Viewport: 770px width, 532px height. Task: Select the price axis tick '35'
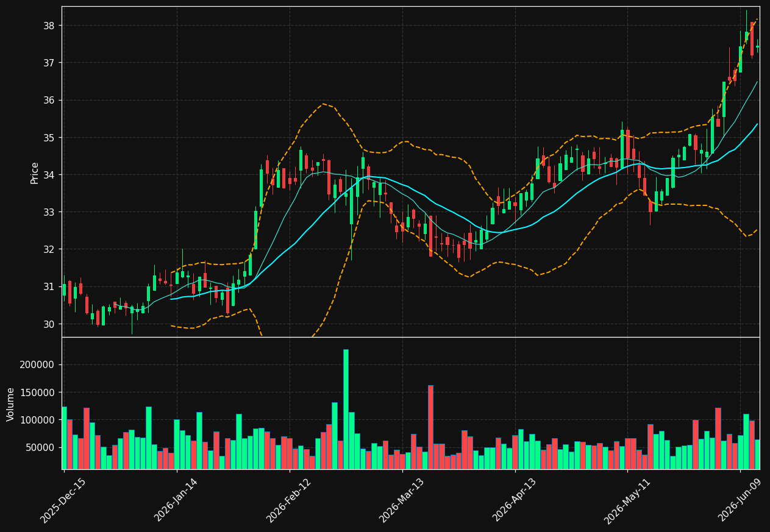(49, 138)
